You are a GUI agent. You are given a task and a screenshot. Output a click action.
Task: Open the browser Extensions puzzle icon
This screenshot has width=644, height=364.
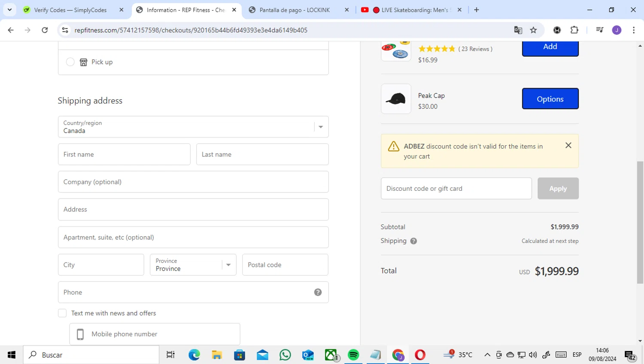[574, 30]
